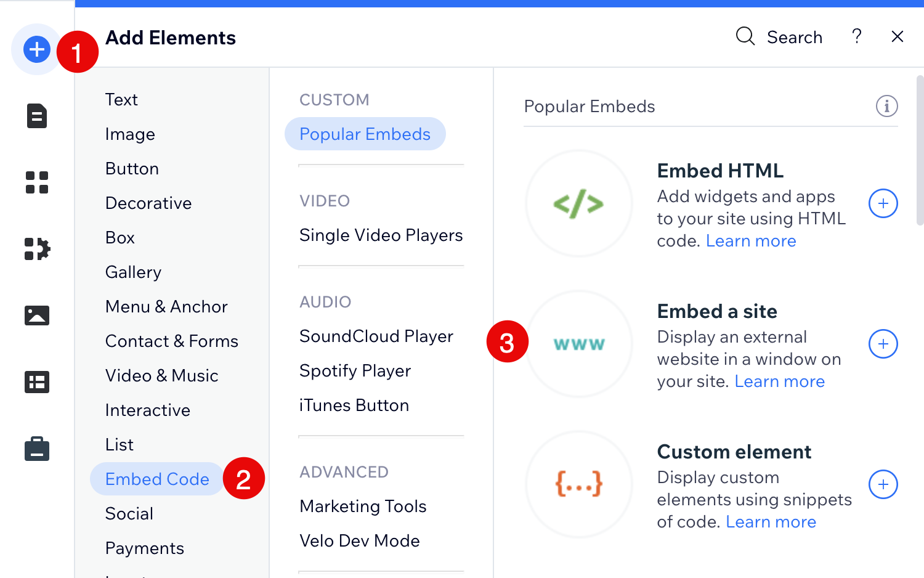
Task: Click the blue Add Elements plus icon
Action: pyautogui.click(x=37, y=49)
